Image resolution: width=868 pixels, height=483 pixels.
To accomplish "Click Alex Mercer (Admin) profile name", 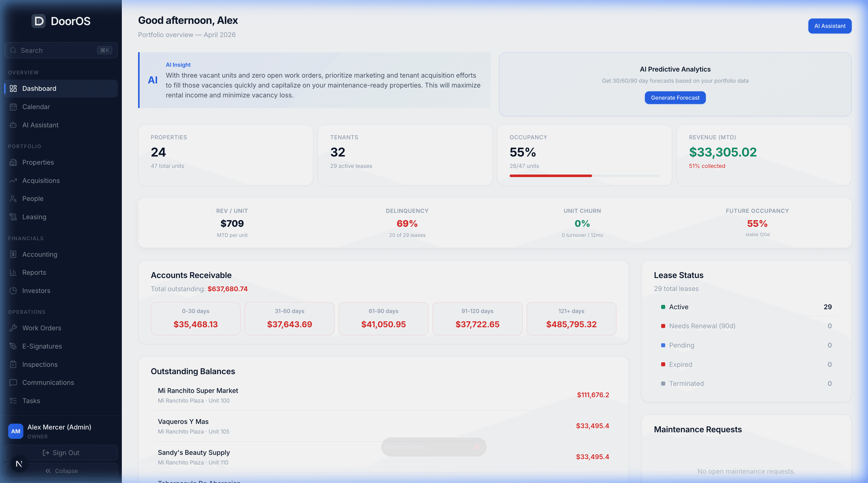I will tap(59, 427).
